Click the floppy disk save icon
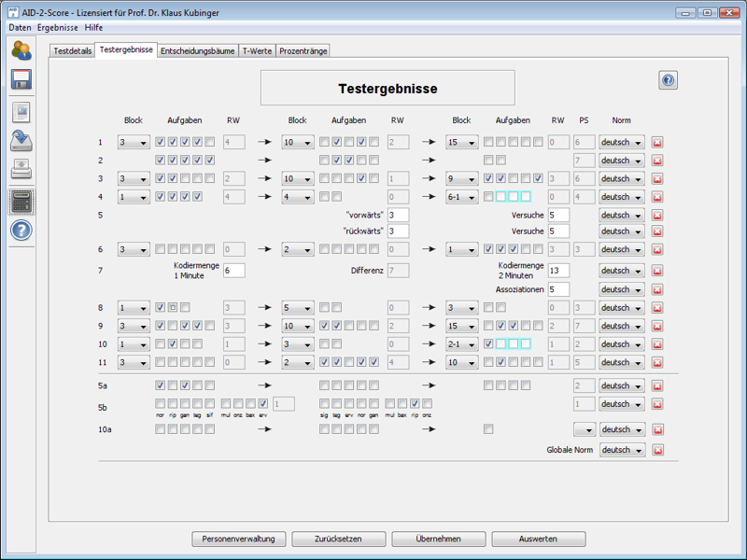 tap(21, 79)
